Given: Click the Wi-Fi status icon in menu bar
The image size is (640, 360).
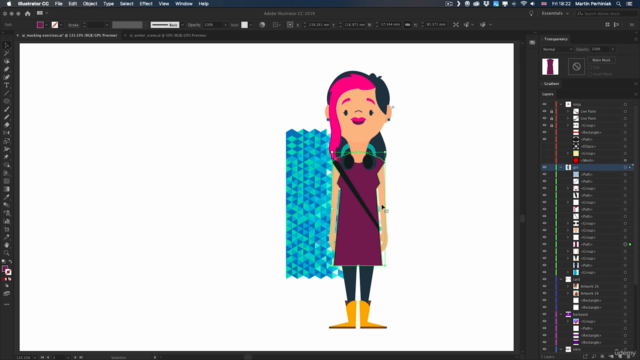Looking at the screenshot, I should [x=523, y=4].
